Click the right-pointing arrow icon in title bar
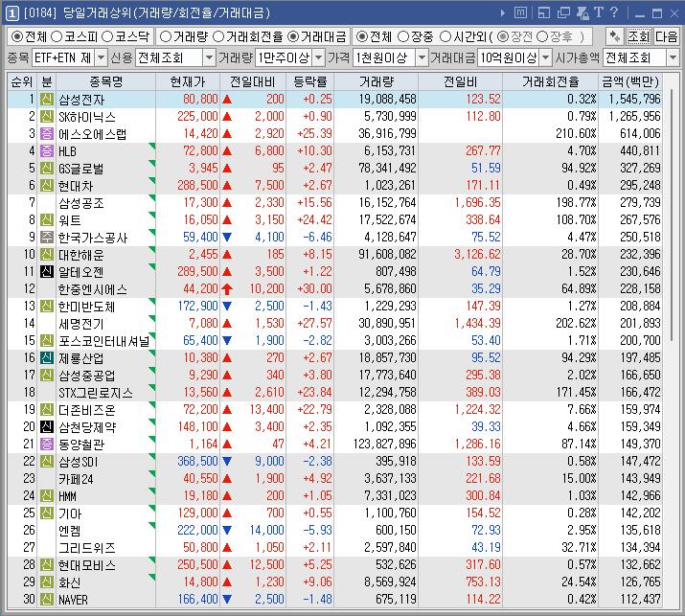 tap(503, 13)
